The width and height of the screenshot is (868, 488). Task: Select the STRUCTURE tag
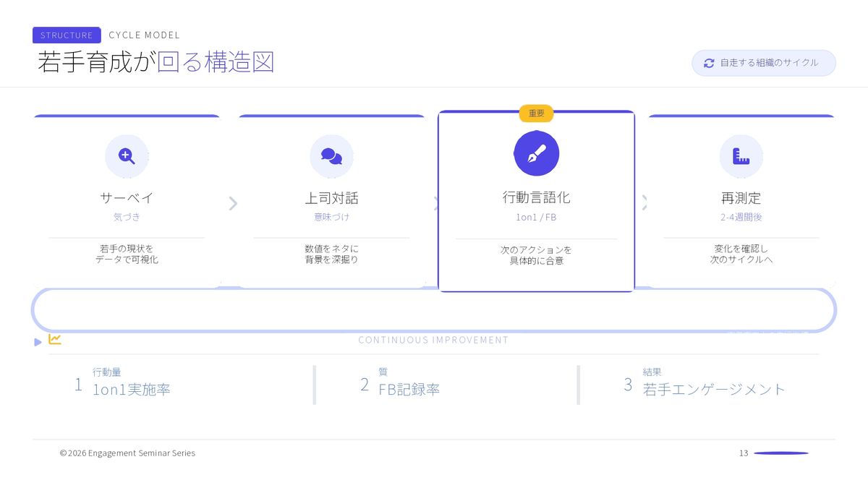(x=67, y=35)
